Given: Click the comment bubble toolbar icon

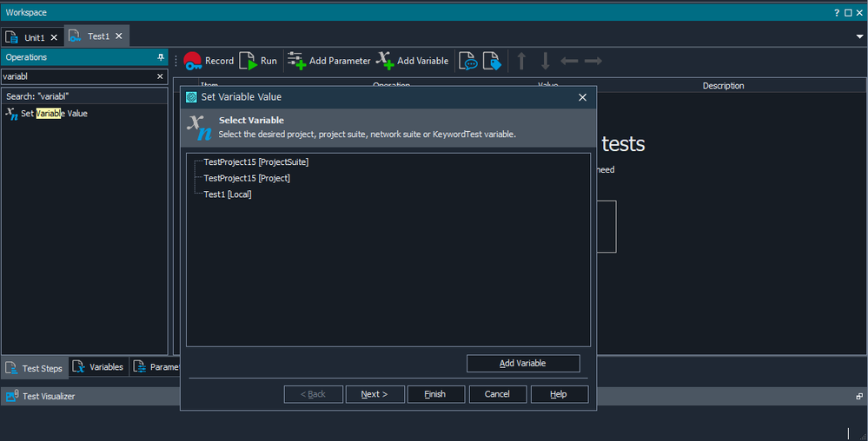Looking at the screenshot, I should point(468,61).
